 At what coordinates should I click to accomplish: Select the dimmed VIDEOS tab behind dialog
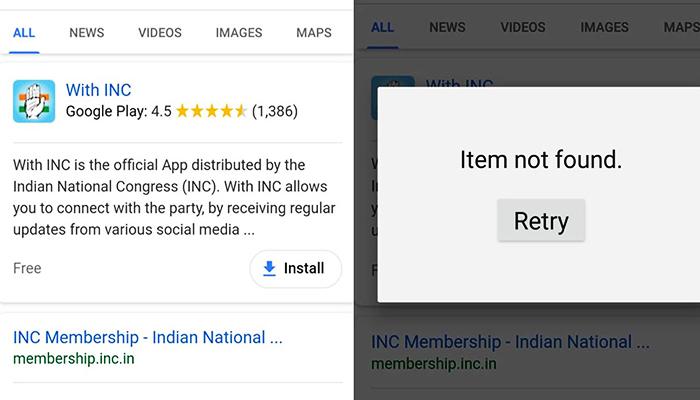pos(523,27)
